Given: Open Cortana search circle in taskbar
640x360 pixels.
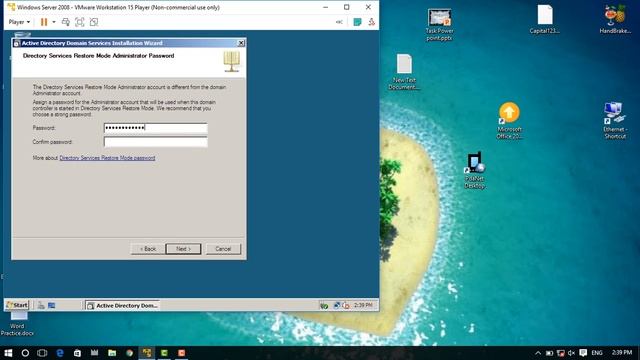Looking at the screenshot, I should pos(25,353).
